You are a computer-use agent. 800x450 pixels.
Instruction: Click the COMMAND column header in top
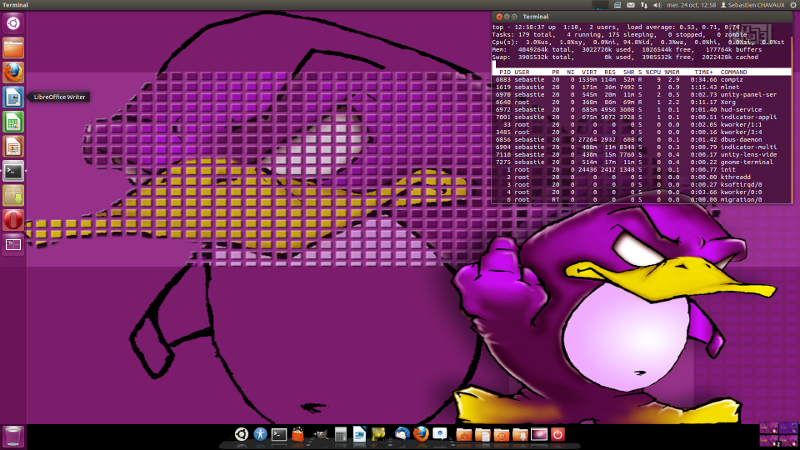coord(734,72)
